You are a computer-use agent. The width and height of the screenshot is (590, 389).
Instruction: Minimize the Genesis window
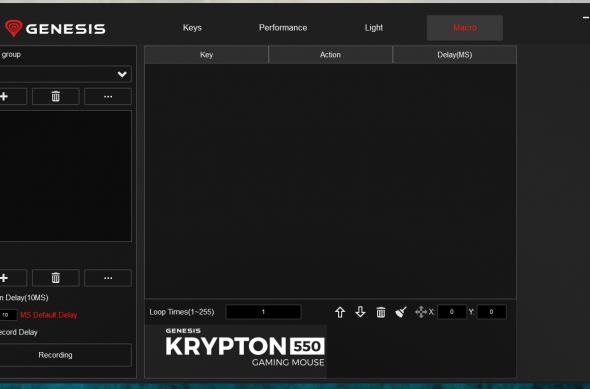click(585, 18)
